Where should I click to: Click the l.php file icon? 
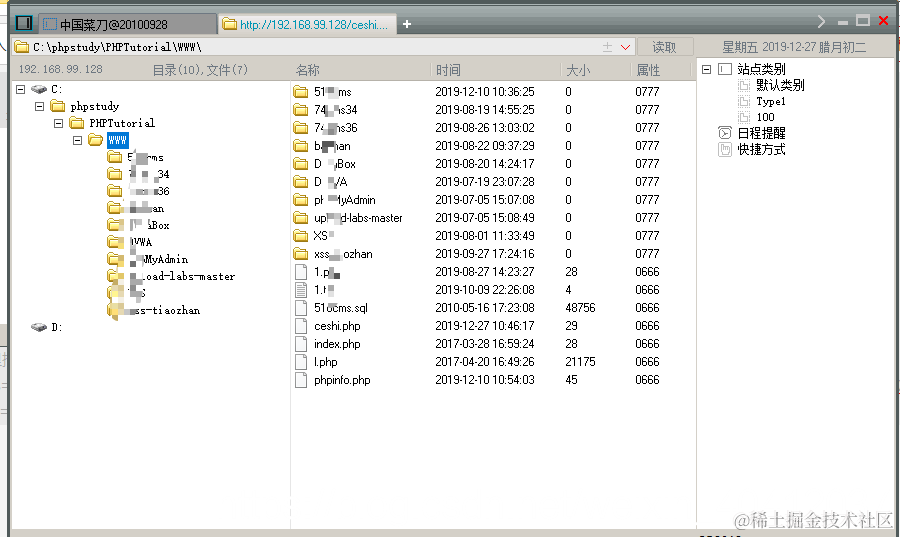(x=301, y=362)
